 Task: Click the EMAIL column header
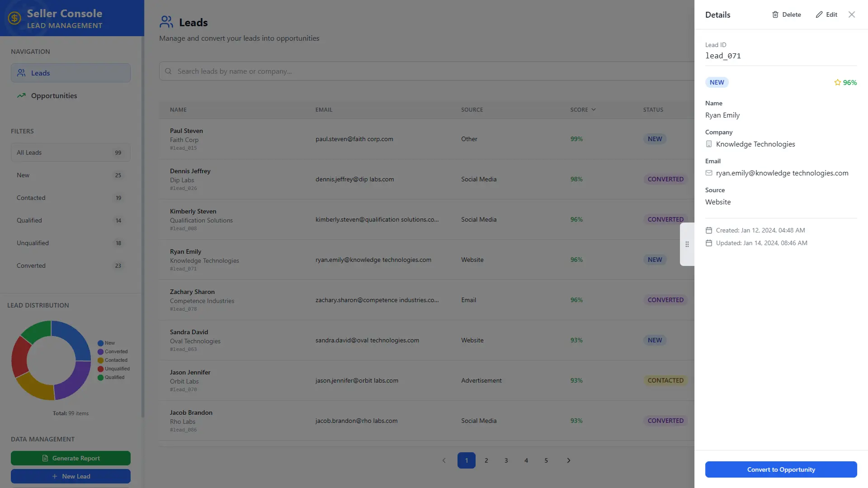pyautogui.click(x=324, y=109)
